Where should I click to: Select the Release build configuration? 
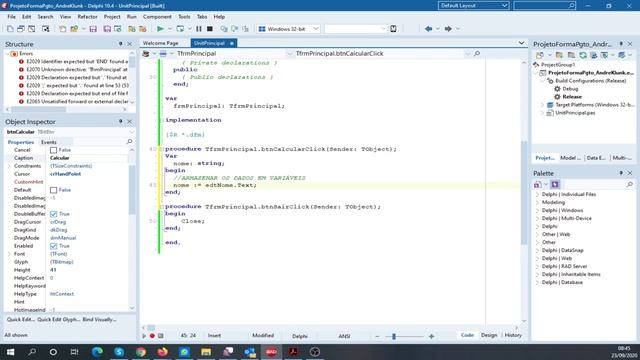click(572, 97)
